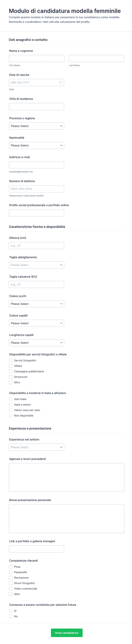Check the Video commerciali checkbox
The height and width of the screenshot is (644, 132).
click(11, 588)
